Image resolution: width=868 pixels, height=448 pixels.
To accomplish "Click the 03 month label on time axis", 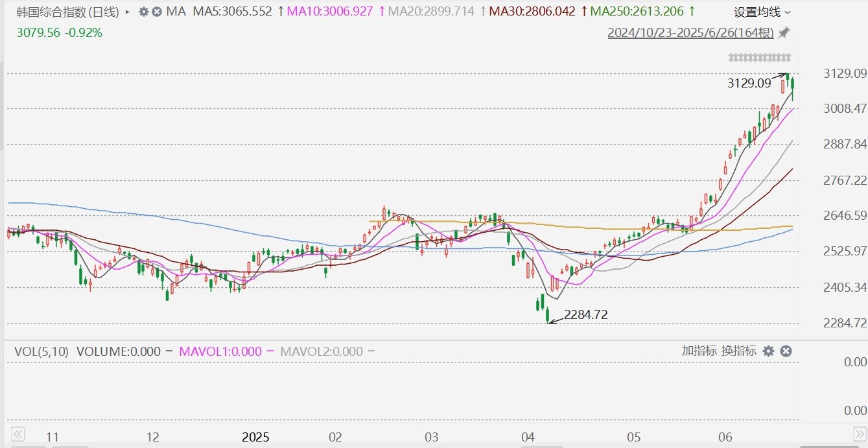I will (432, 436).
